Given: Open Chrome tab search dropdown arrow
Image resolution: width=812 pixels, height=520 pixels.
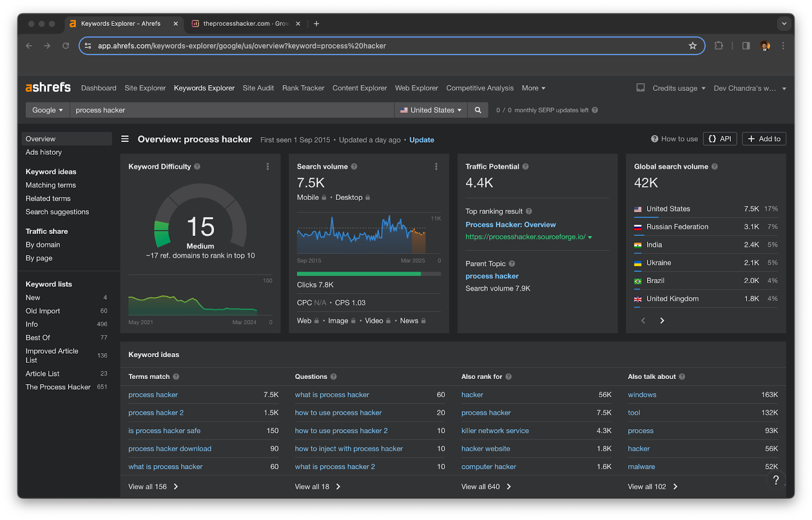Looking at the screenshot, I should pos(784,23).
